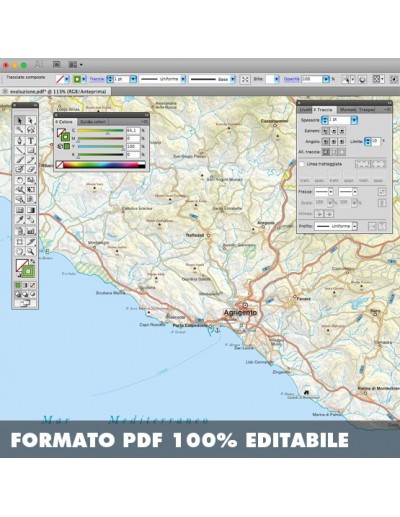Open stroke color dropdown in control bar
The width and height of the screenshot is (400, 517).
pyautogui.click(x=84, y=79)
